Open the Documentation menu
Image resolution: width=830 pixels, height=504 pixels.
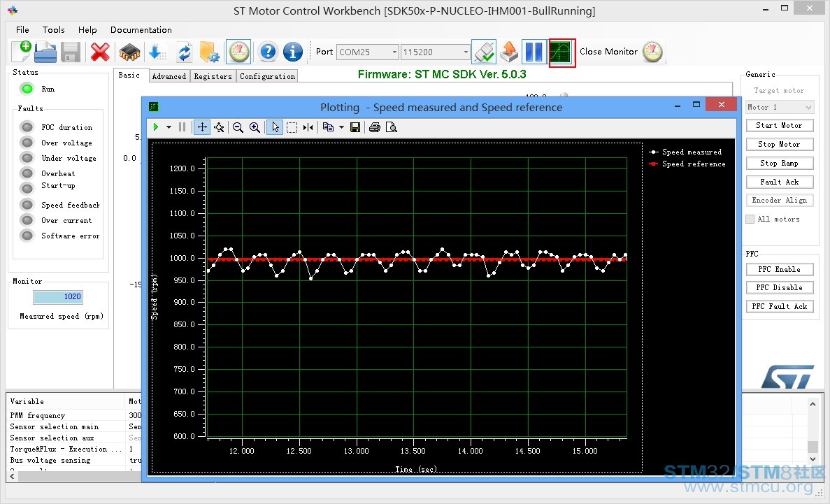coord(141,29)
